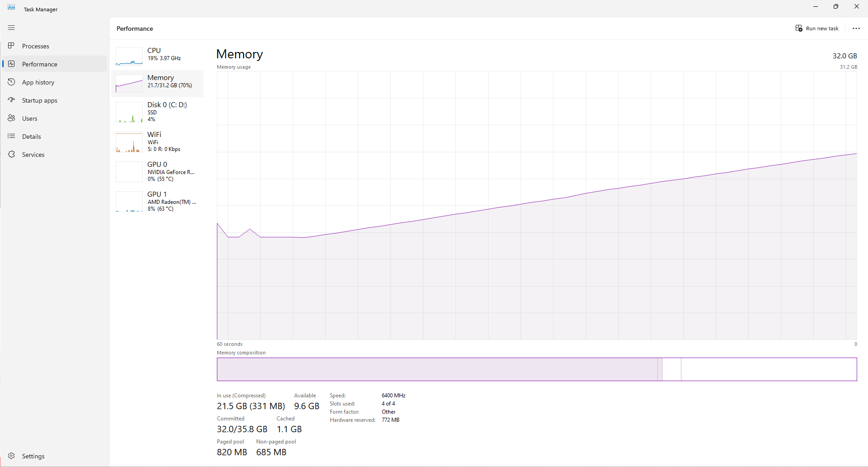Open Startup apps via its lightning icon
868x467 pixels.
12,100
